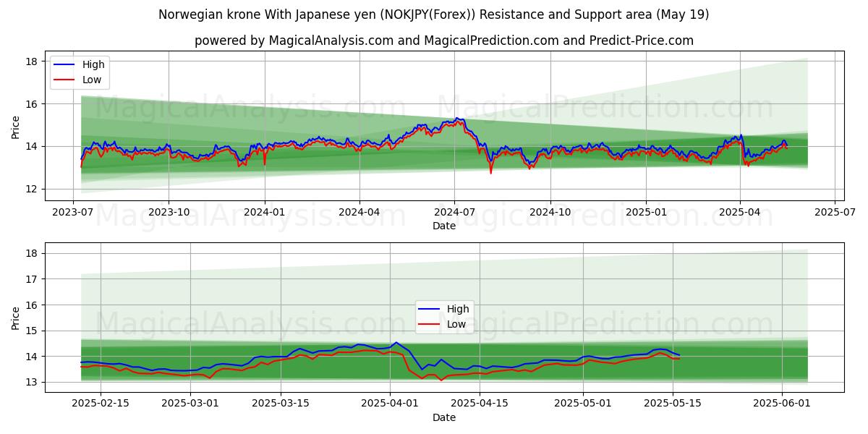Screen dimensions: 868x434
Task: Click the early-April 2025 peak on bottom chart
Action: [396, 343]
